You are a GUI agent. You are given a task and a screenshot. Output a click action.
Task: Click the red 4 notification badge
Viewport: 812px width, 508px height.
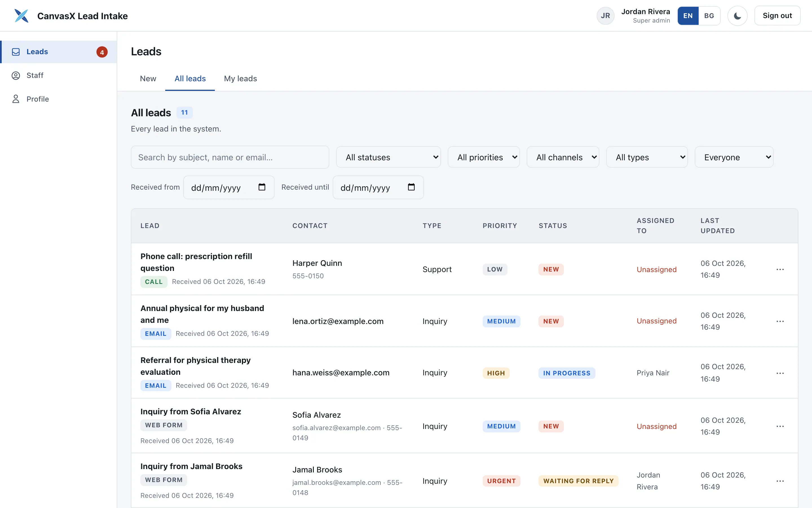102,52
